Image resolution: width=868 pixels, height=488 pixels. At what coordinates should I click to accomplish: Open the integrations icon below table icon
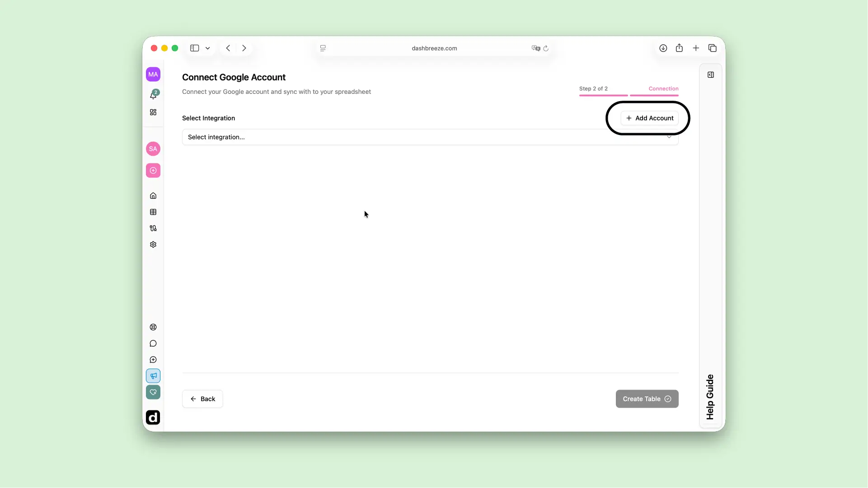[153, 228]
